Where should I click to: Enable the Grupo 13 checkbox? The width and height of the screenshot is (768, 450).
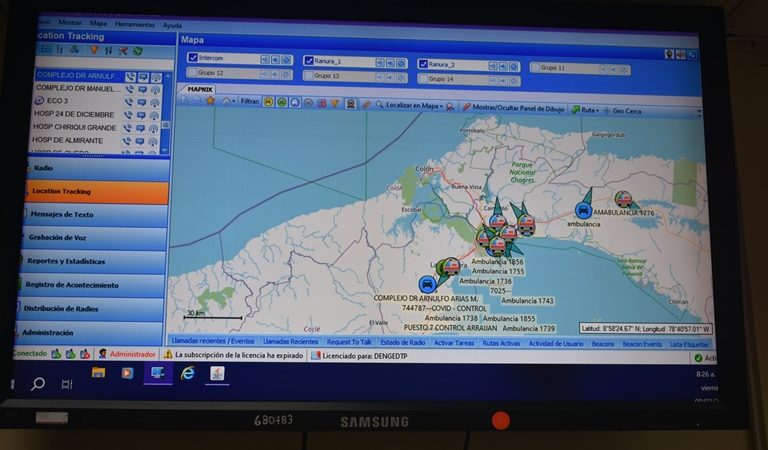click(x=308, y=75)
